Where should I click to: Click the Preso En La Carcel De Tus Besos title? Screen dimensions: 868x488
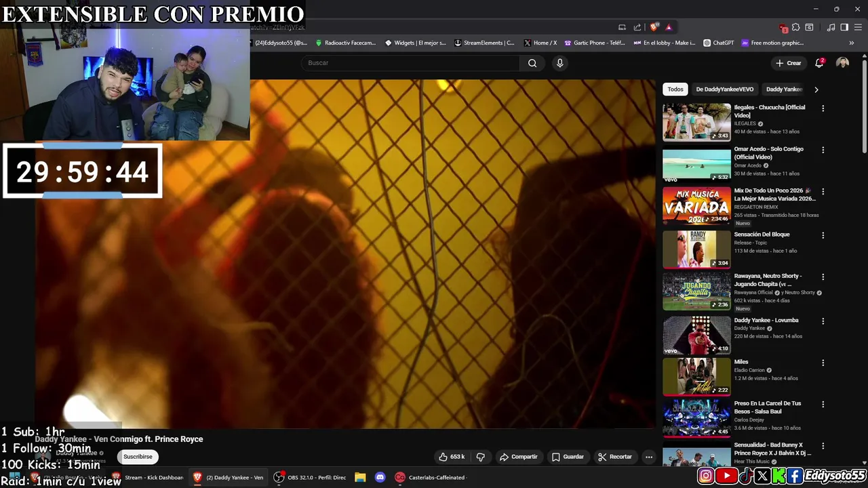768,407
